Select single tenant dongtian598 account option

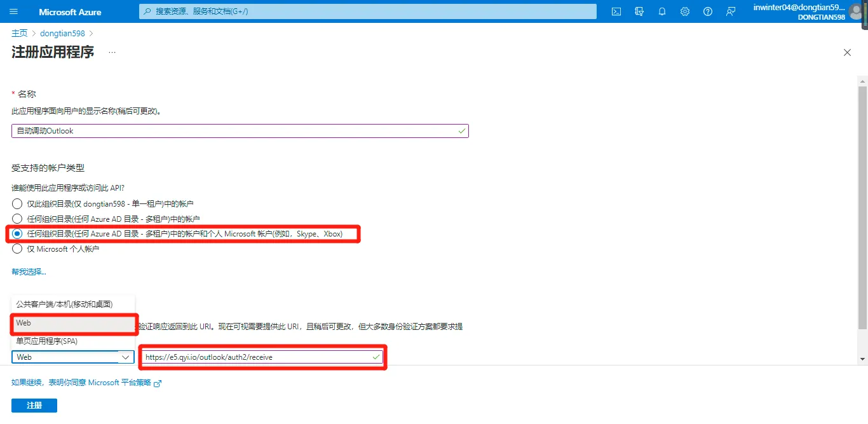coord(17,204)
